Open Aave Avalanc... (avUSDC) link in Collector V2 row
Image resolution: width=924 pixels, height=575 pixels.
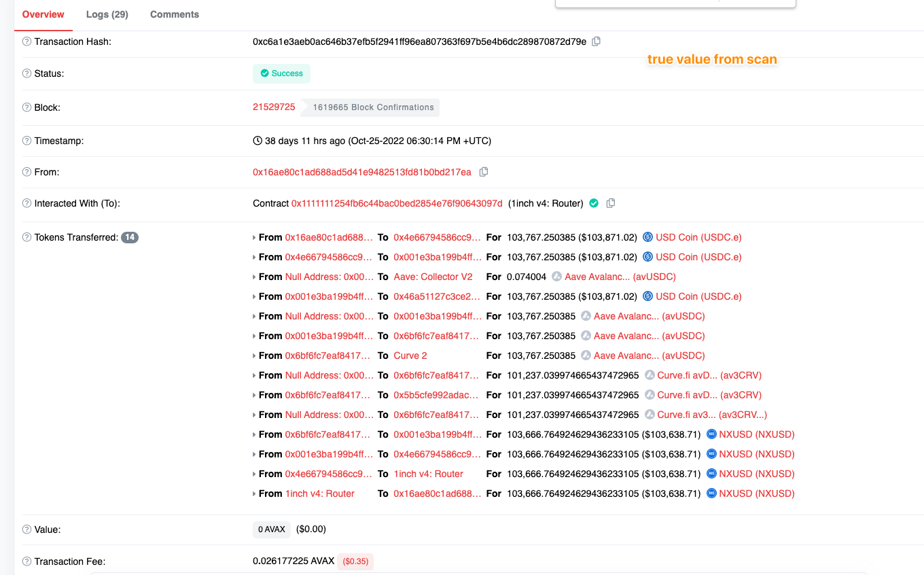point(620,277)
